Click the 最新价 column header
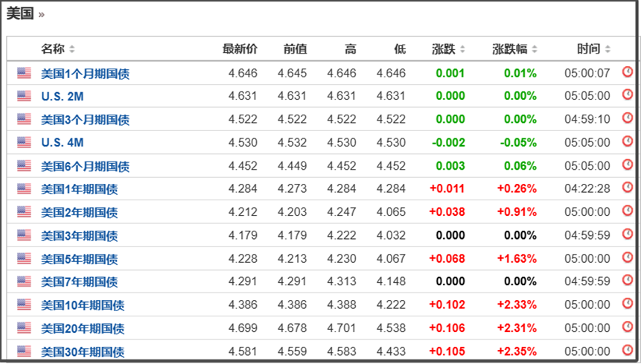Viewport: 644px width, 364px height. pos(240,49)
